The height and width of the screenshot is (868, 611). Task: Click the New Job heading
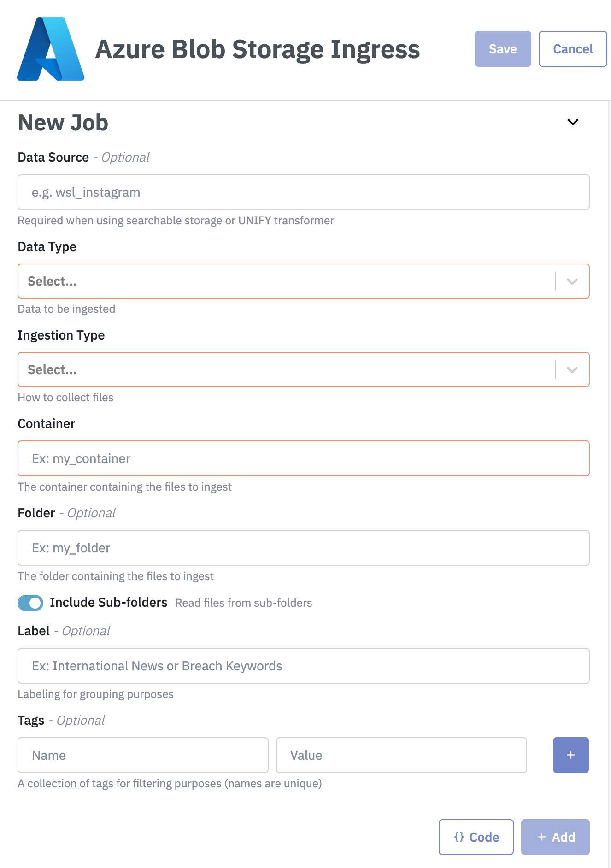coord(63,123)
